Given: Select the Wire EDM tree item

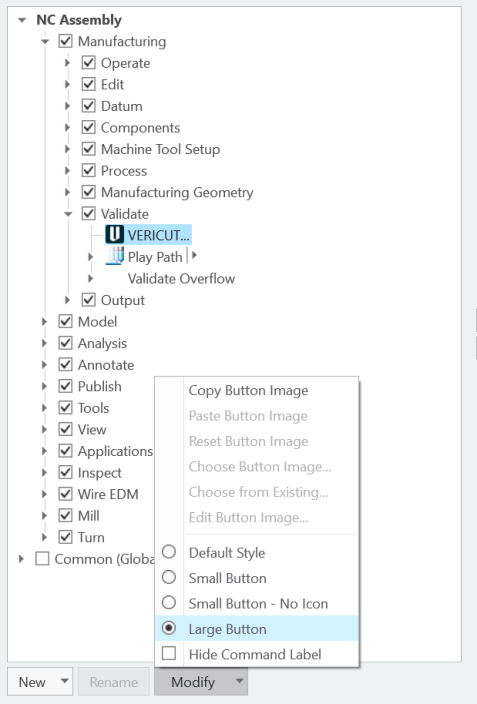Looking at the screenshot, I should coord(108,494).
